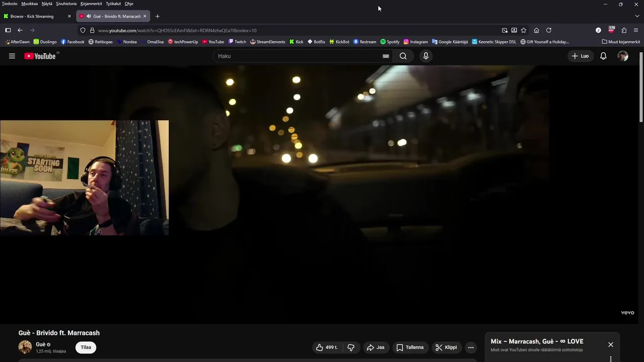Open the Firefox application menu
This screenshot has height=362, width=644.
pos(636,30)
